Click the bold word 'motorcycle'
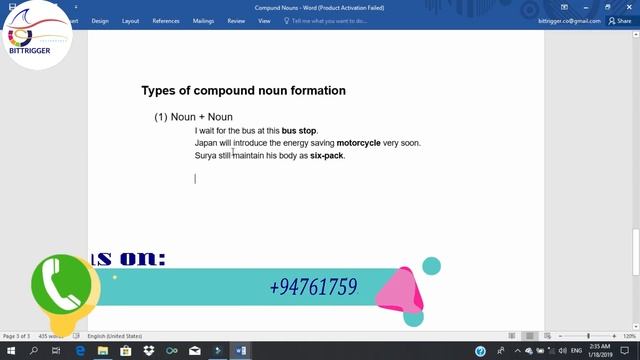The width and height of the screenshot is (640, 360). point(358,143)
